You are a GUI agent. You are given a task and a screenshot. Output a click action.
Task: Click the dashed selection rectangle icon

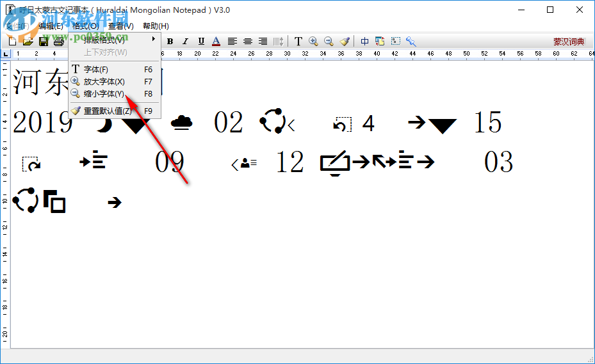click(x=395, y=41)
